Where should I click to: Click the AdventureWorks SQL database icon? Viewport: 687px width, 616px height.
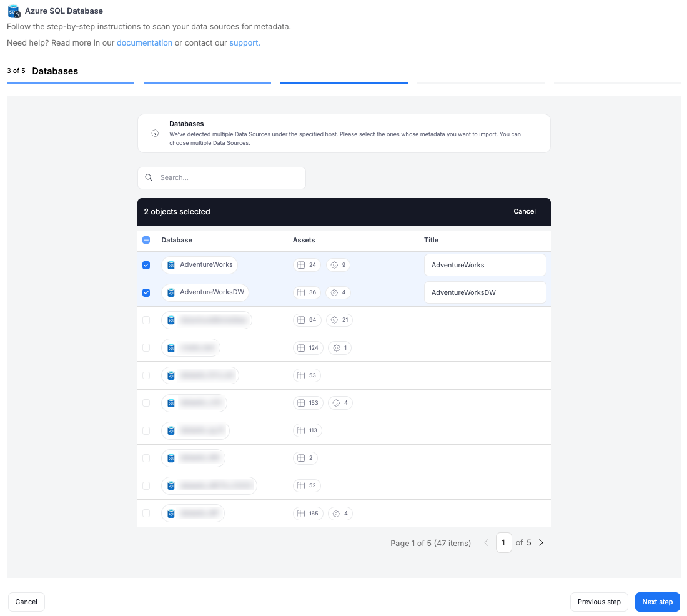coord(171,265)
